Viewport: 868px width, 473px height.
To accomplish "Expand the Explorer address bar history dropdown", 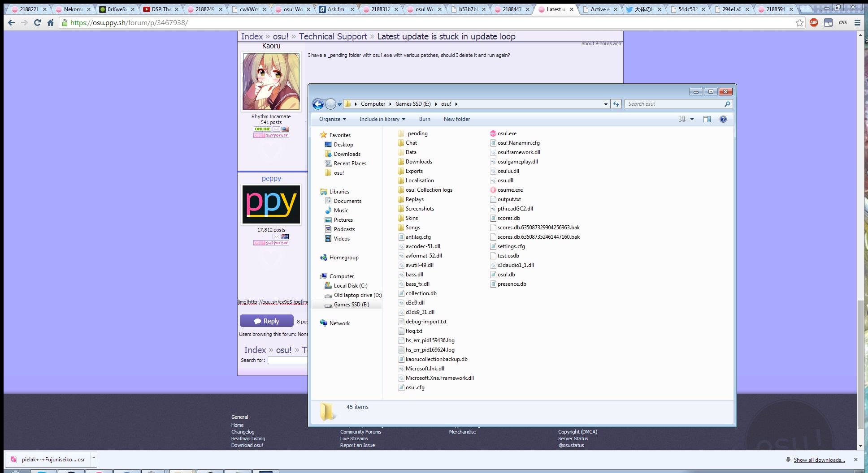I will point(606,104).
